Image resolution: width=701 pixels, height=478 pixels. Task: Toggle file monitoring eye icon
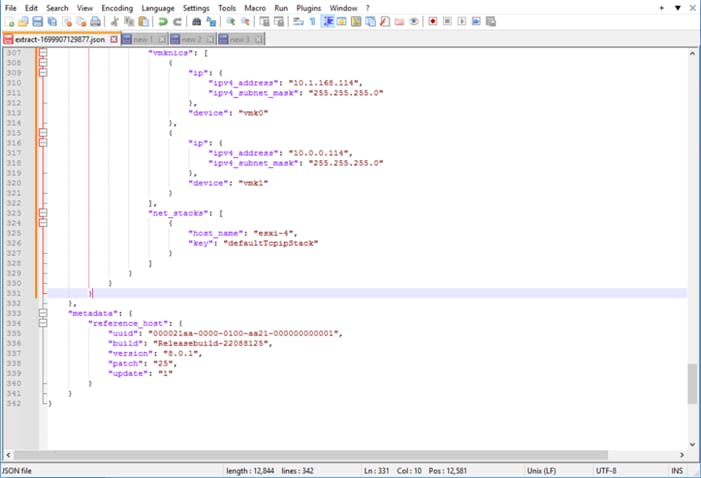click(x=414, y=21)
